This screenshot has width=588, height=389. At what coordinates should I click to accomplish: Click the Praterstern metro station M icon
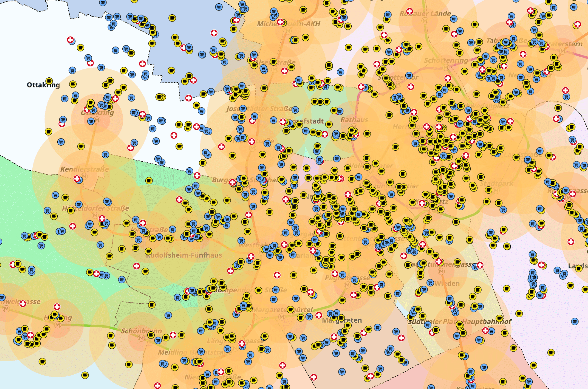click(563, 51)
